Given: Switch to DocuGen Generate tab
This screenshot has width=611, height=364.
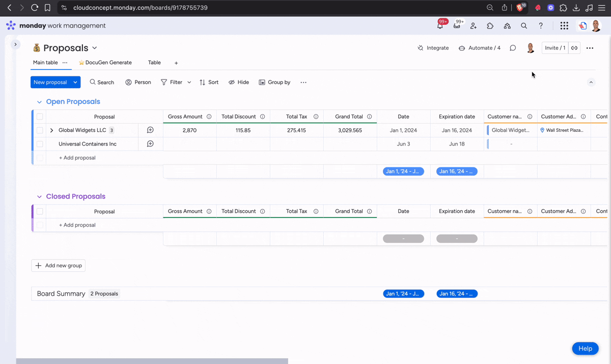Looking at the screenshot, I should pos(105,63).
